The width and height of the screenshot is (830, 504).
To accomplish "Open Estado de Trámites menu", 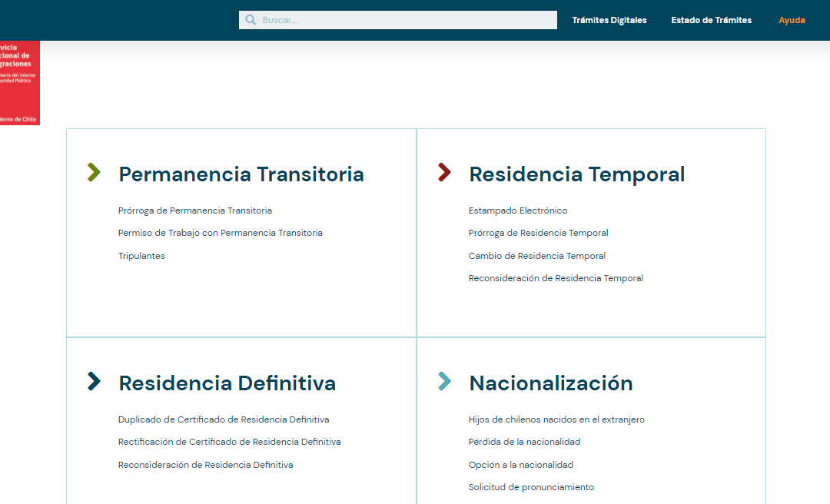I will click(711, 20).
